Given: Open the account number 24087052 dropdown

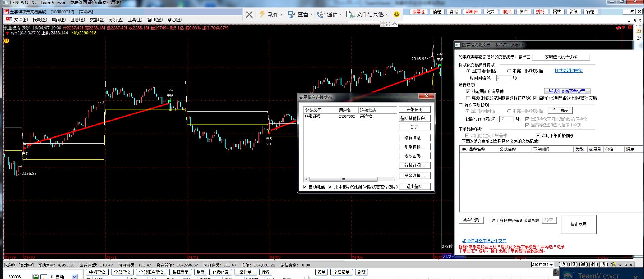Looking at the screenshot, I should coord(551,265).
